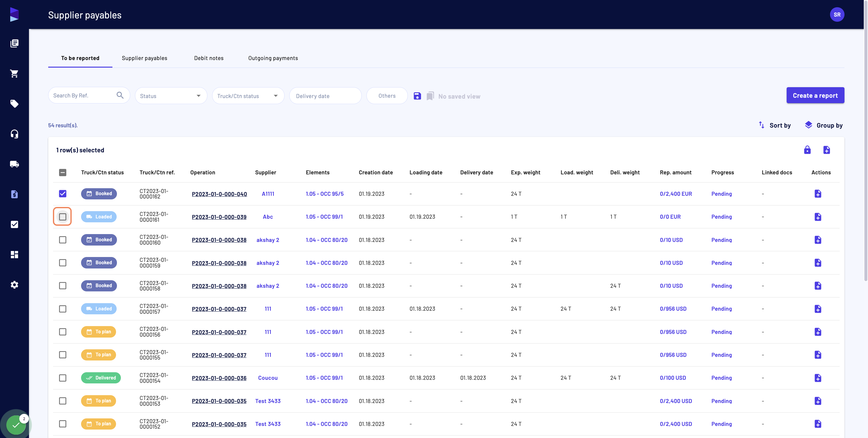The image size is (868, 438).
Task: Open the settings gear in sidebar
Action: point(14,285)
